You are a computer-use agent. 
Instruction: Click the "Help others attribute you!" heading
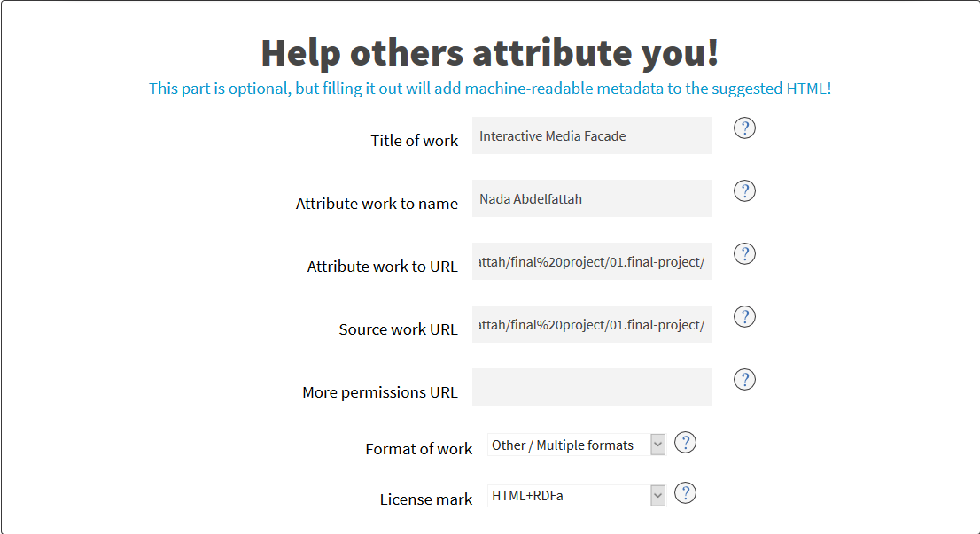pos(489,53)
